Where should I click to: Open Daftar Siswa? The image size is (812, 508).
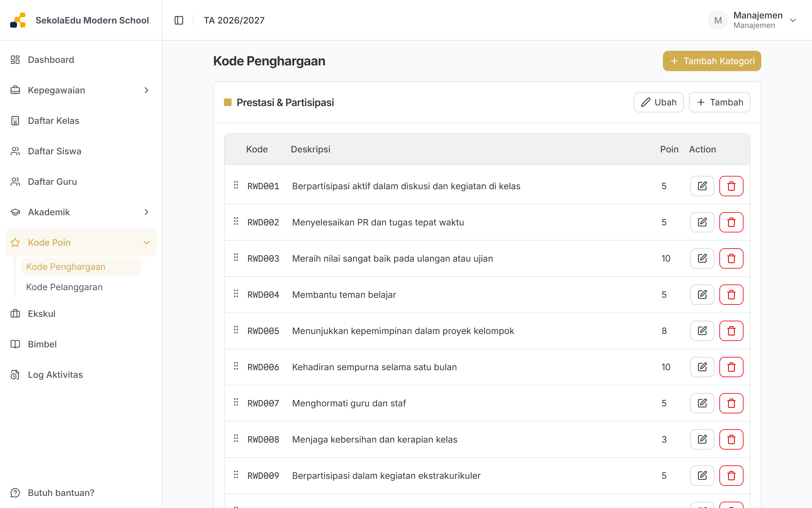tap(81, 151)
